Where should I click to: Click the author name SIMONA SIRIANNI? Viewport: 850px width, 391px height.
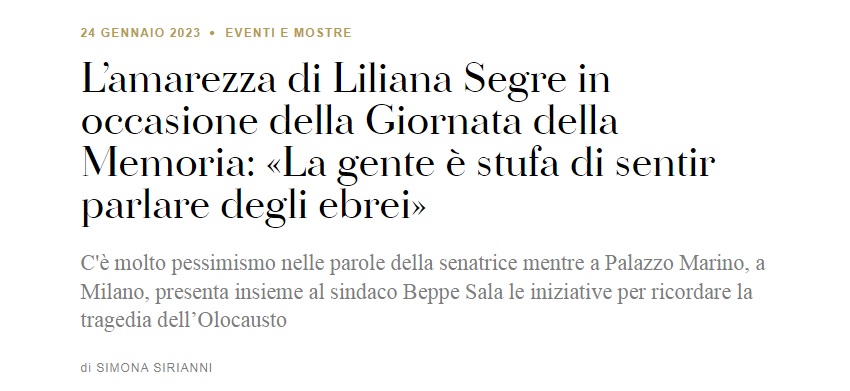point(154,368)
